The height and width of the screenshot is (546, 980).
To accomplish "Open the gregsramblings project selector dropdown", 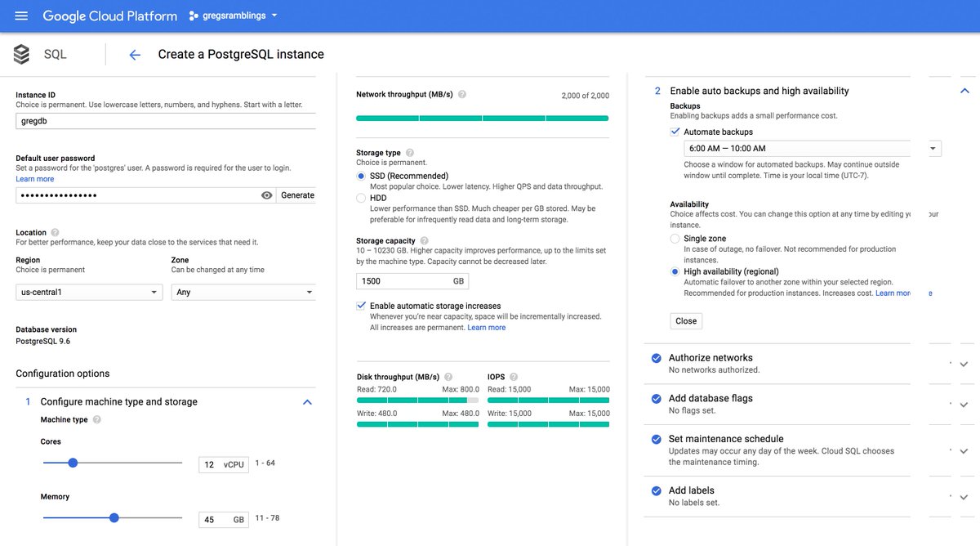I will pos(234,16).
